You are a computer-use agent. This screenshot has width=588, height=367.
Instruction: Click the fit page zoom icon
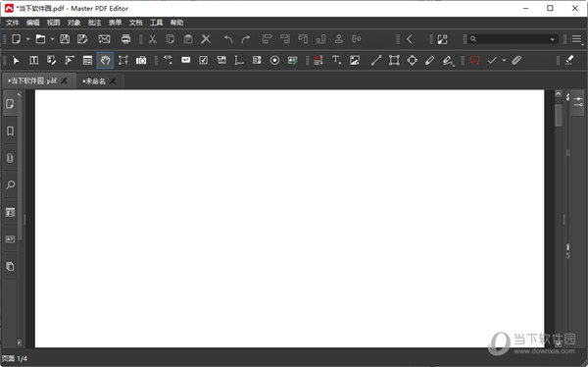click(x=443, y=39)
